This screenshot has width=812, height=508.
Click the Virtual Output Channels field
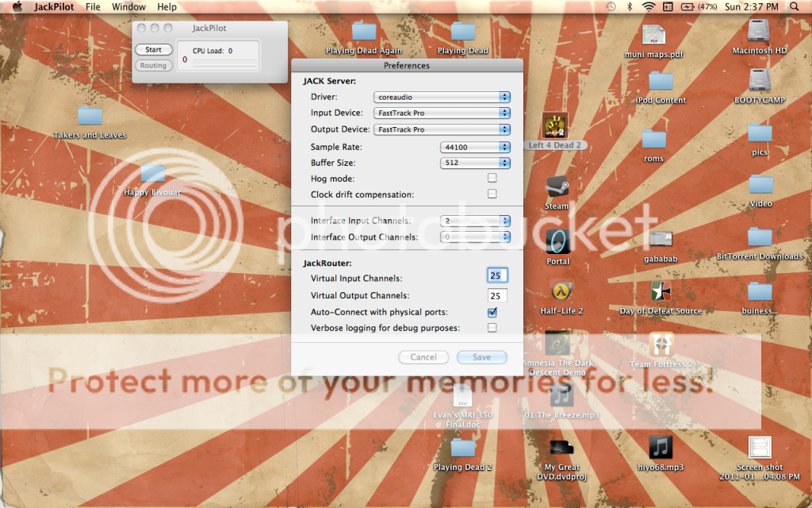pos(497,296)
